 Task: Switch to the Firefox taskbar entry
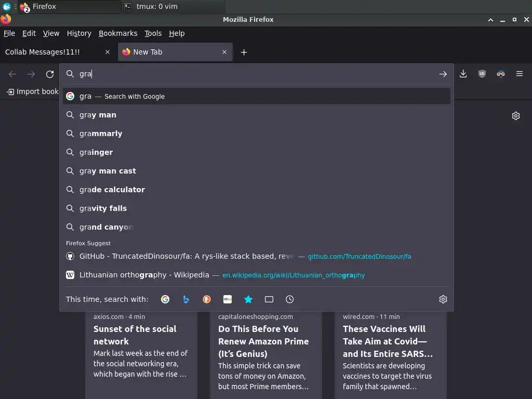(70, 6)
